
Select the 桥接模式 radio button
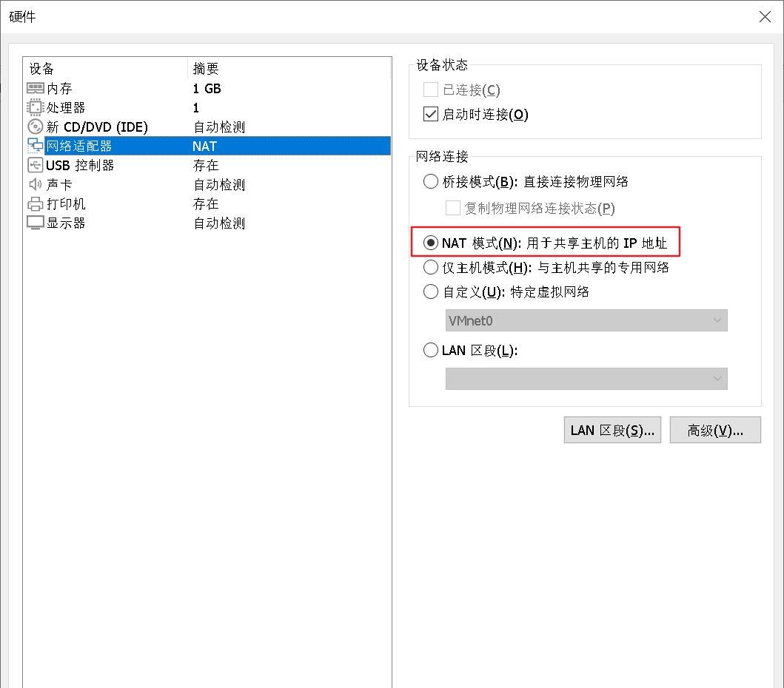point(430,181)
